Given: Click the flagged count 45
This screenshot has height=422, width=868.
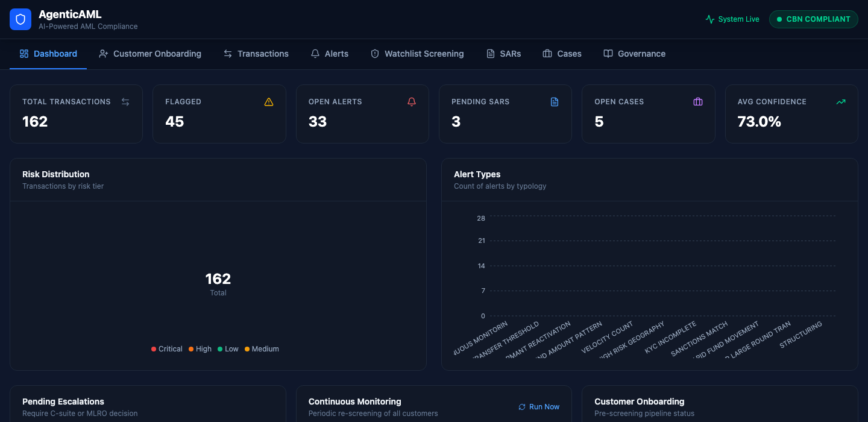Looking at the screenshot, I should 175,122.
